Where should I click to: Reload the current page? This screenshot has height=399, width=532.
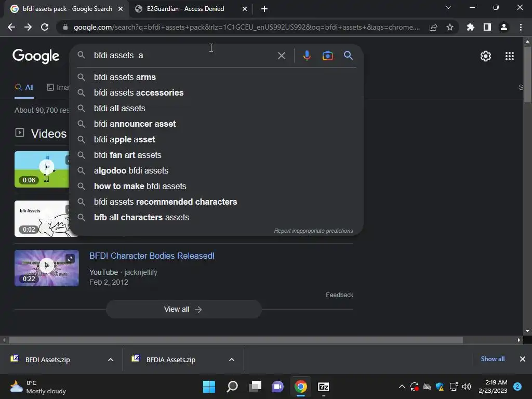[45, 27]
